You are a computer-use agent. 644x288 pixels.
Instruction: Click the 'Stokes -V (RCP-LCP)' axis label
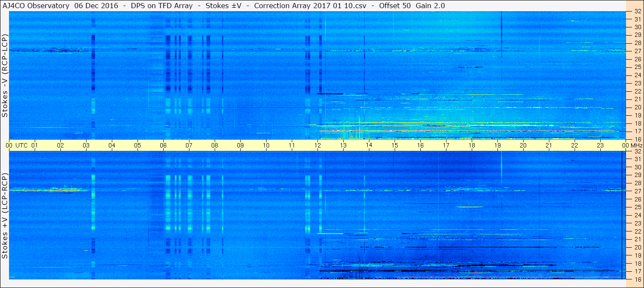(5, 75)
